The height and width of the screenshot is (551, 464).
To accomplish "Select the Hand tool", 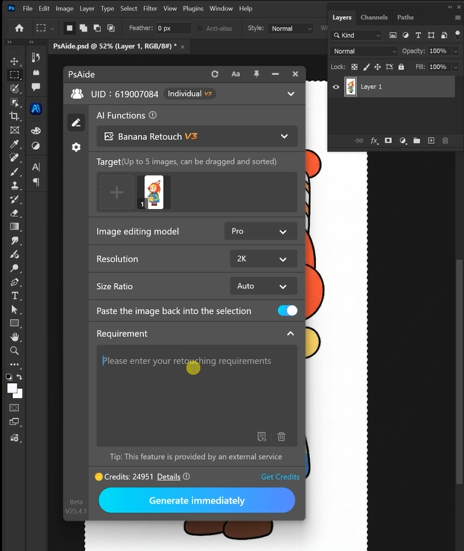I will pyautogui.click(x=14, y=337).
